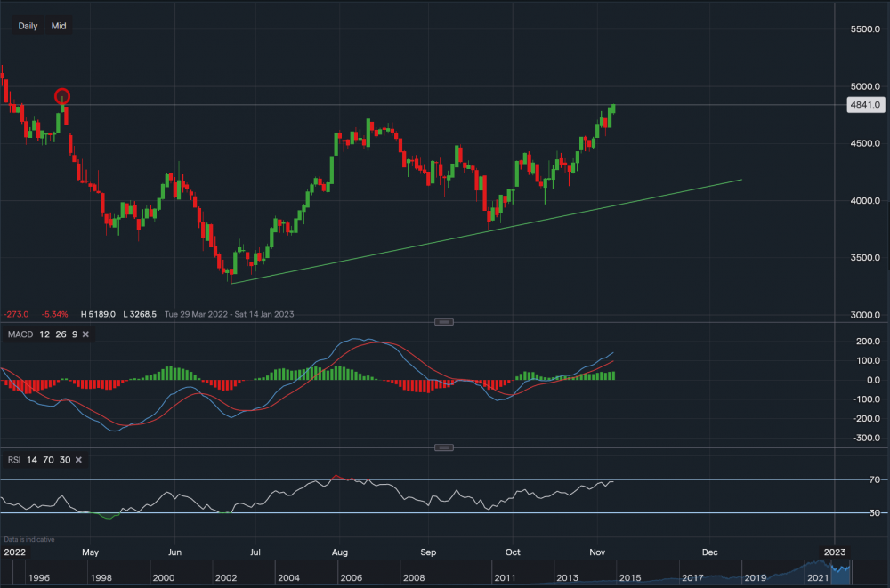Edit the MACD slow period value 26
This screenshot has width=890, height=588.
coord(60,334)
